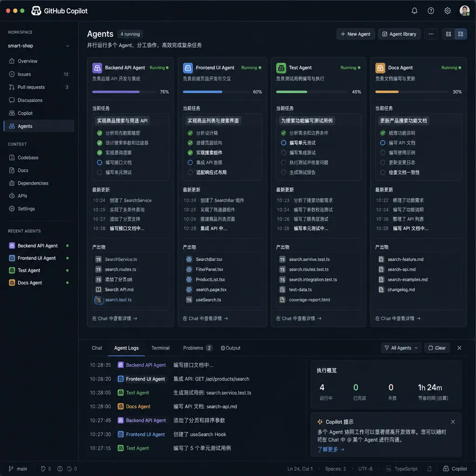The width and height of the screenshot is (476, 476).
Task: Open search-feature.md document icon
Action: [x=381, y=259]
